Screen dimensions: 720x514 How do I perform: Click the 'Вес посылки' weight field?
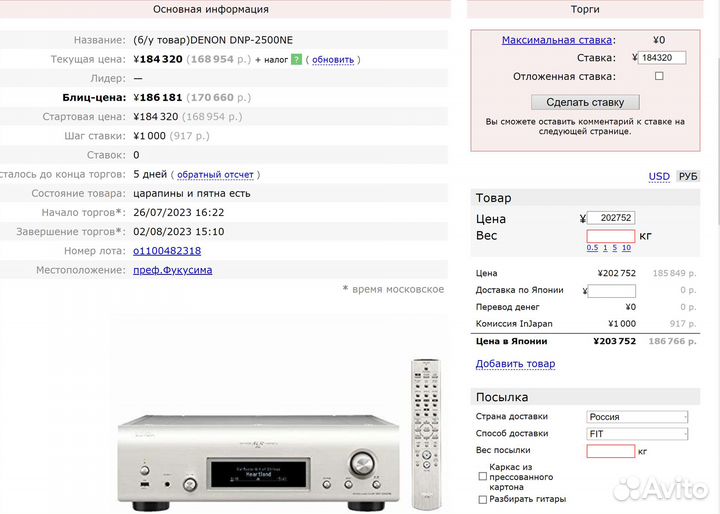tap(611, 451)
